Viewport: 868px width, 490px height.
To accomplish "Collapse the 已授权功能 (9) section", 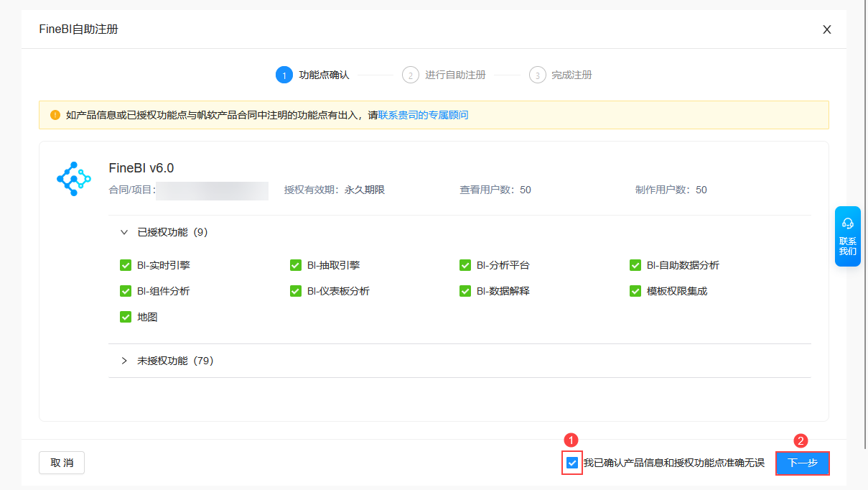I will pos(124,232).
